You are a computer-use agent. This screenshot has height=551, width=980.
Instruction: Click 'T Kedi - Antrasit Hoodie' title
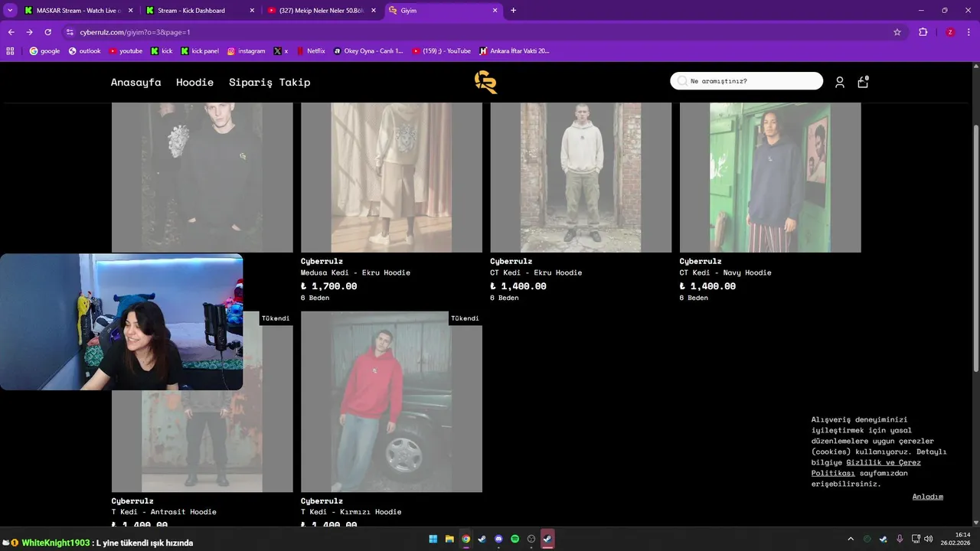point(164,512)
